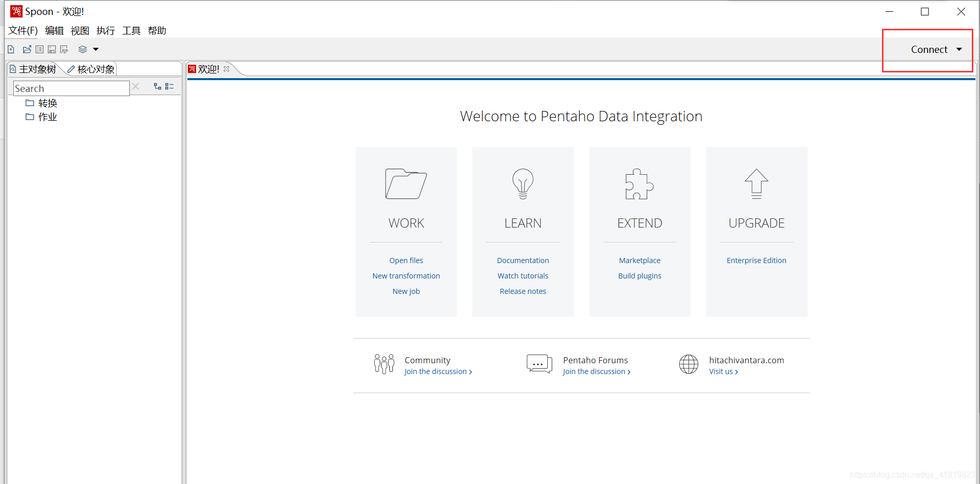Open the Watch tutorials link

coord(523,276)
